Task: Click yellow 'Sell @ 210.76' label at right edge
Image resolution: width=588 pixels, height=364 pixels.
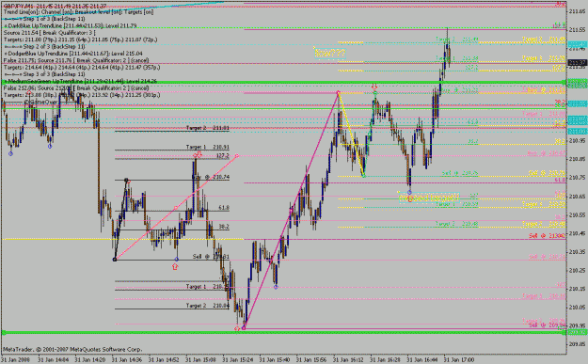Action: tap(548, 173)
